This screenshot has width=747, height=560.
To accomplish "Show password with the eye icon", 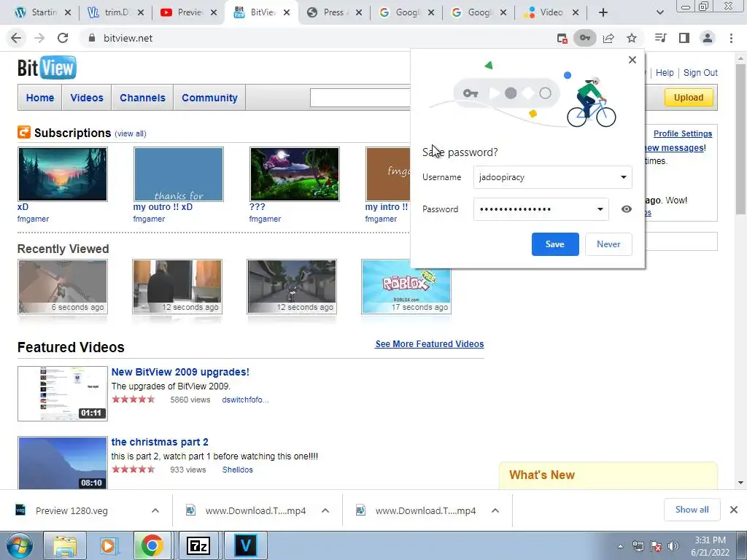I will pyautogui.click(x=627, y=209).
